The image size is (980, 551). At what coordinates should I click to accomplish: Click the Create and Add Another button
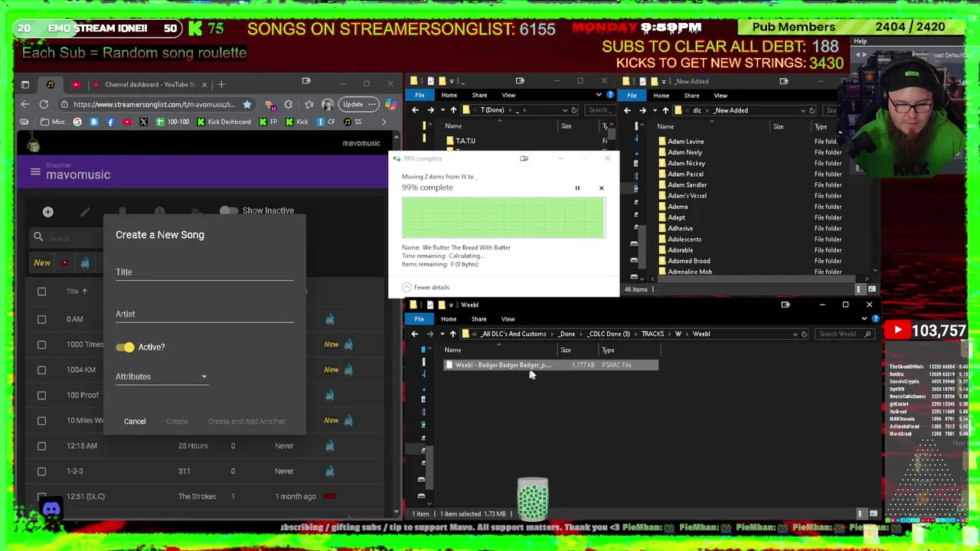247,421
